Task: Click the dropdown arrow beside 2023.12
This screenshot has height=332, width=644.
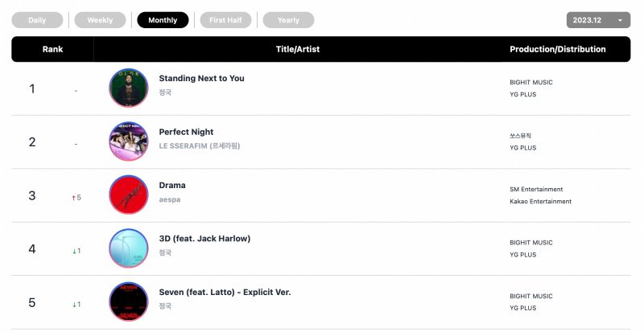Action: click(620, 20)
